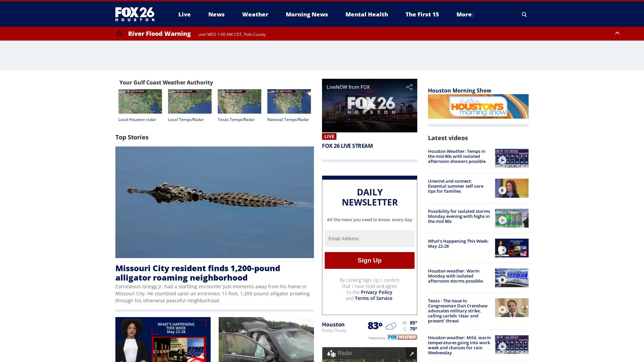The height and width of the screenshot is (362, 644).
Task: Play the isolated storms Monday evening video
Action: click(512, 218)
